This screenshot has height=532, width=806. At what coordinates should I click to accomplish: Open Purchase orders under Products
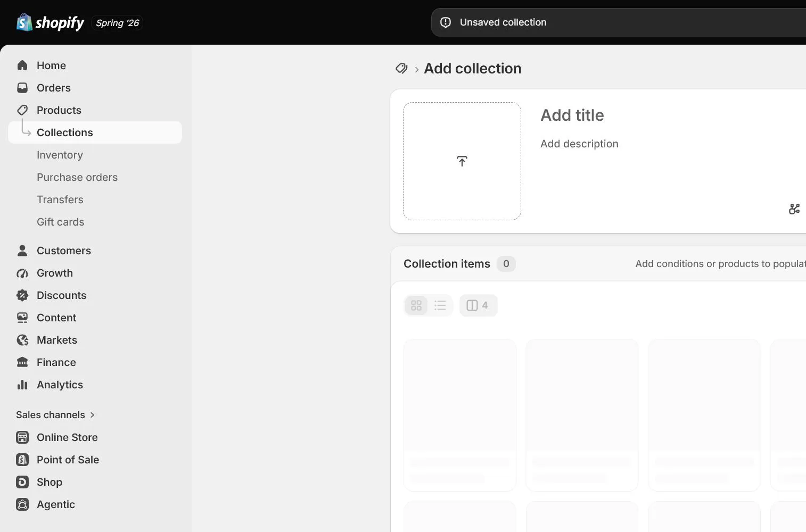click(77, 177)
